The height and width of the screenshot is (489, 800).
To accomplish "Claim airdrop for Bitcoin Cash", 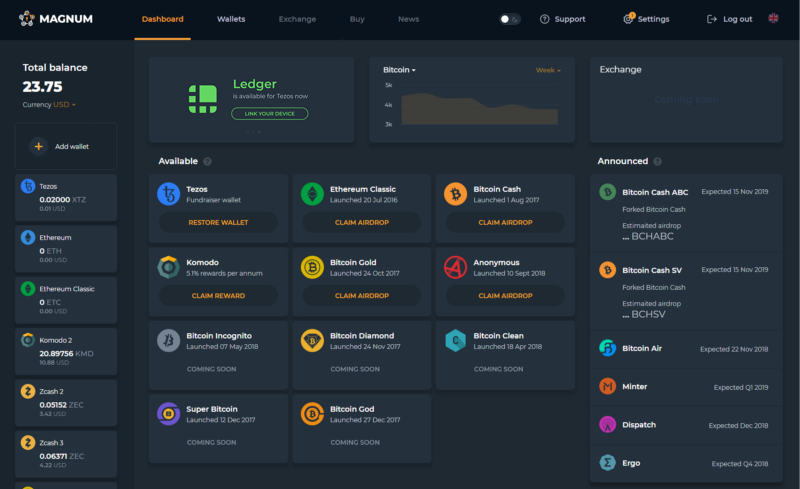I will point(505,223).
